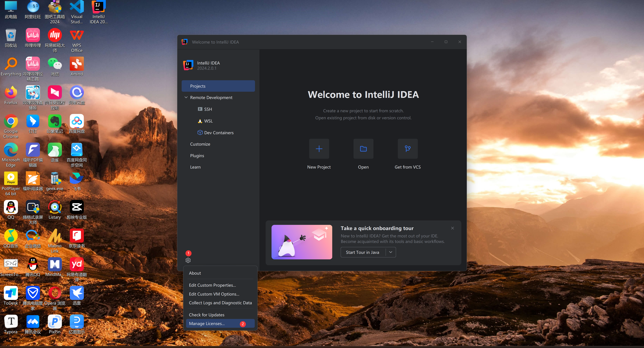Image resolution: width=644 pixels, height=348 pixels.
Task: Click Edit Custom VM Options
Action: [214, 294]
